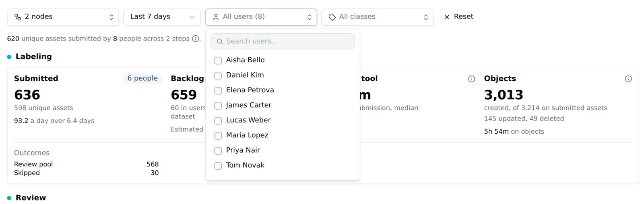Viewport: 644px width, 204px height.
Task: Focus the Search users field
Action: pos(283,41)
